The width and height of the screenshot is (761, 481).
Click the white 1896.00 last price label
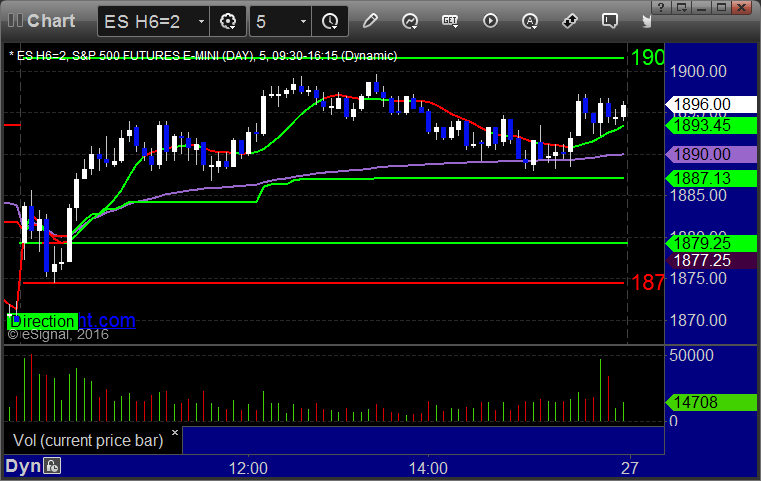711,104
